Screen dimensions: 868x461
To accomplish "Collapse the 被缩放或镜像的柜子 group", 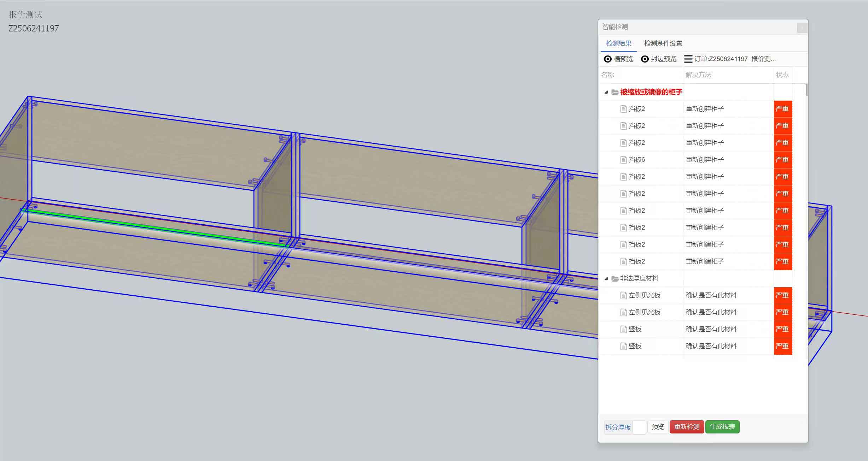I will (606, 92).
